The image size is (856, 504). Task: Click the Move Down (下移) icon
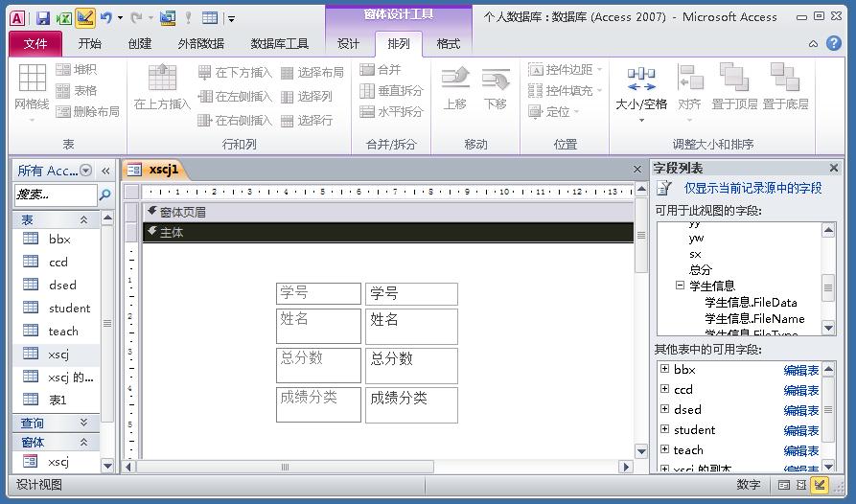point(495,88)
